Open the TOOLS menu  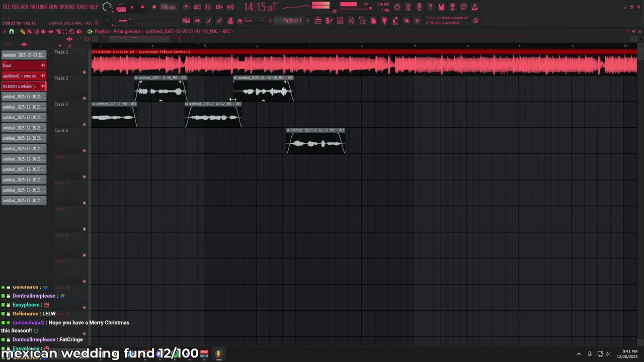(x=82, y=7)
